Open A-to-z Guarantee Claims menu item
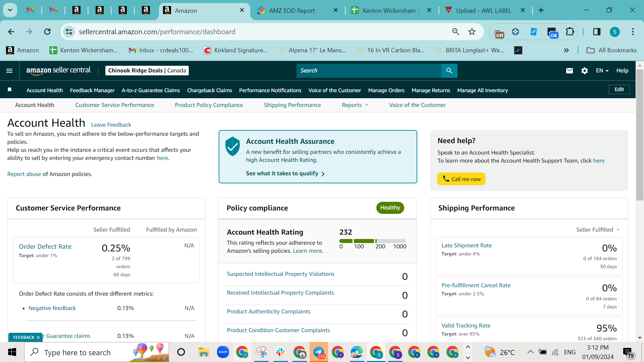Image resolution: width=644 pixels, height=362 pixels. pyautogui.click(x=151, y=90)
